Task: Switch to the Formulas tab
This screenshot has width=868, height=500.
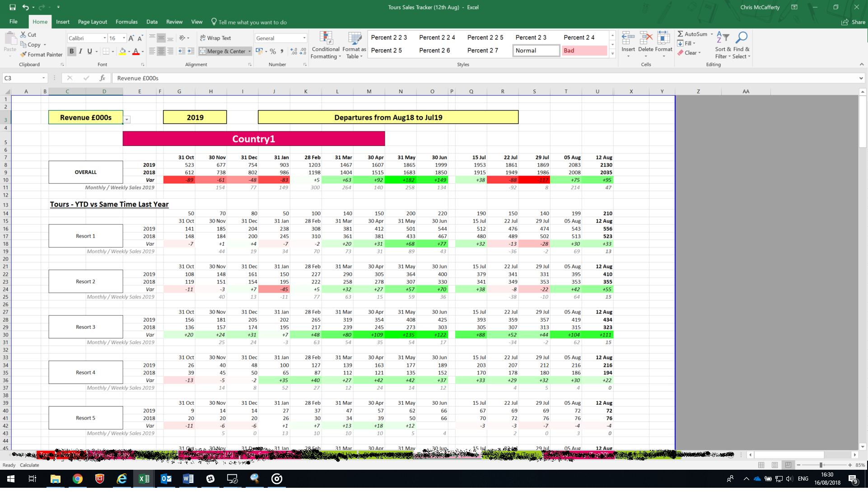Action: (x=126, y=22)
